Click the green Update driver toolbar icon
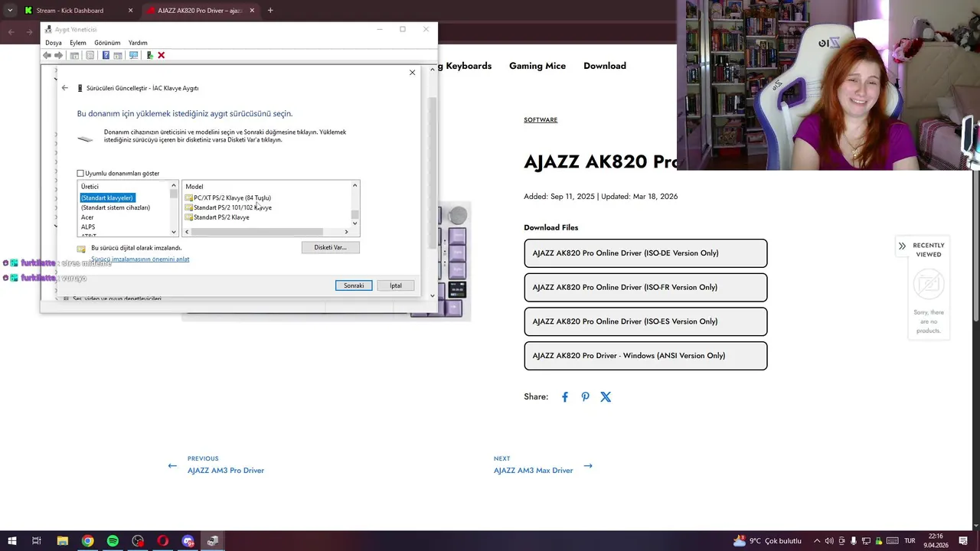980x551 pixels. [x=149, y=55]
